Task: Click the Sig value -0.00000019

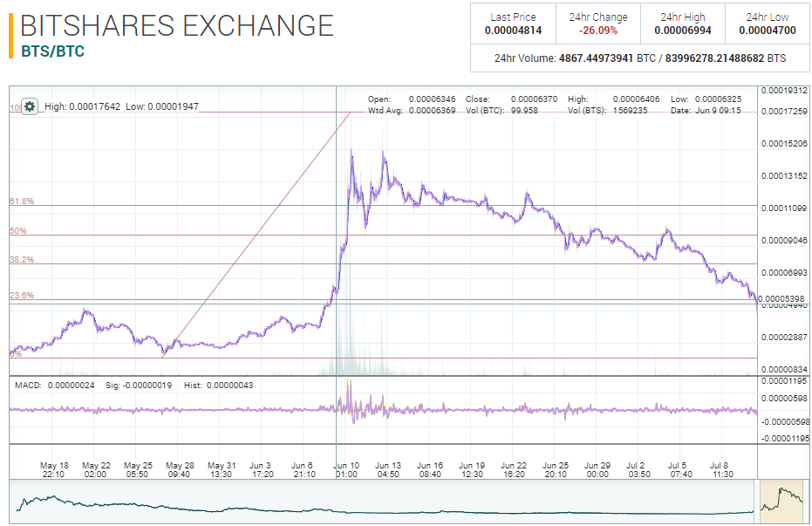Action: (x=147, y=386)
